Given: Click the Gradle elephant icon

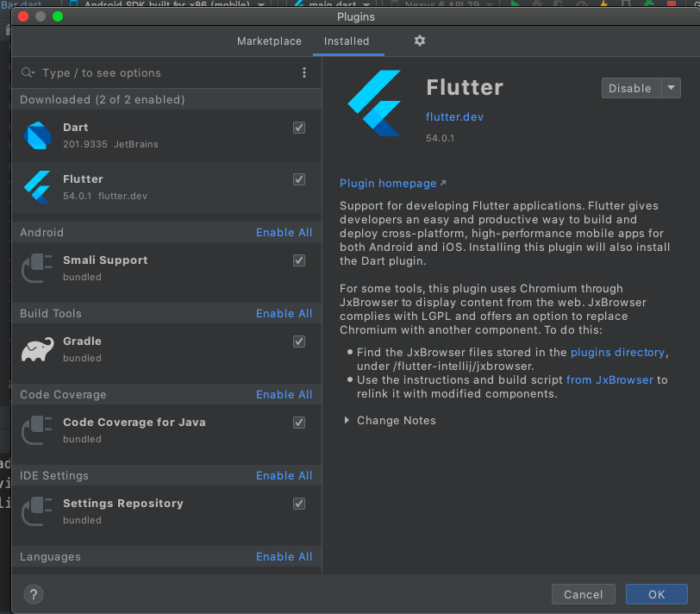Looking at the screenshot, I should pos(38,349).
